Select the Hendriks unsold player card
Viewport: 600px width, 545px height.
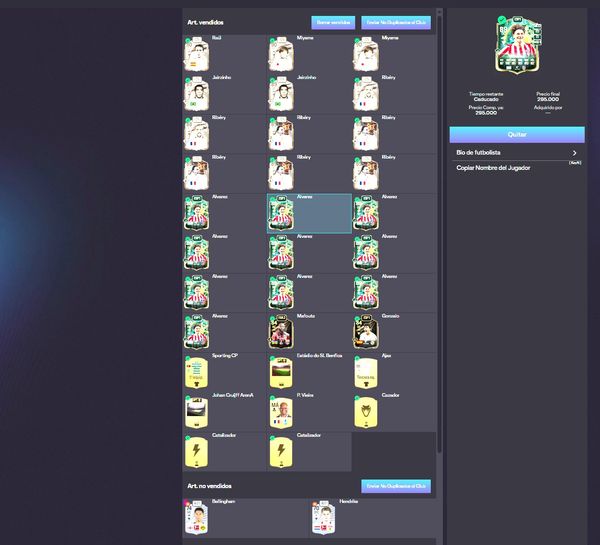(325, 520)
